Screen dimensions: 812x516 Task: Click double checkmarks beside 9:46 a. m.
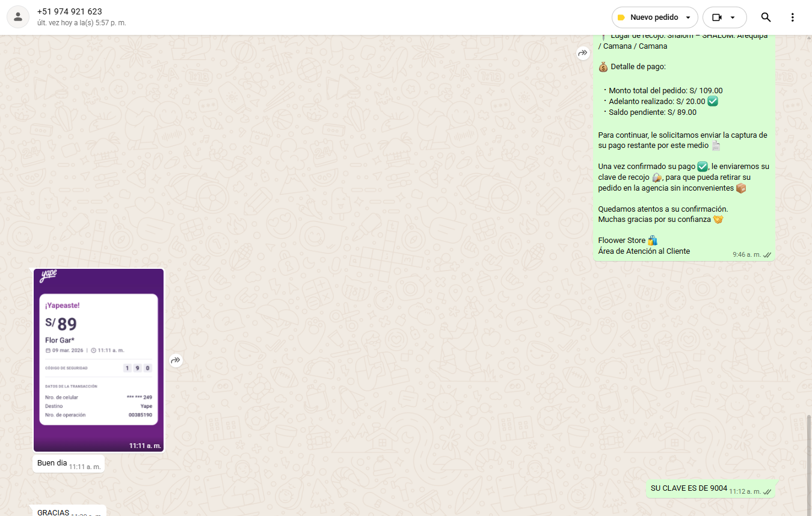[x=767, y=255]
